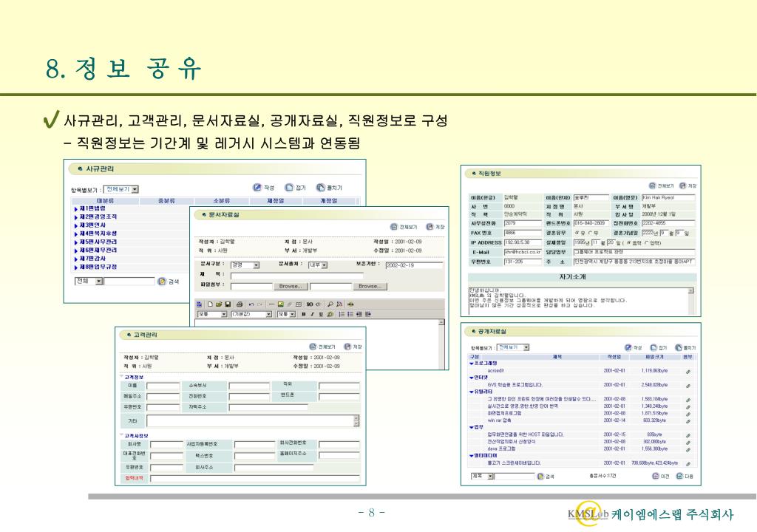Open 전체보기 dropdown in 공개자료실 panel

pyautogui.click(x=513, y=347)
